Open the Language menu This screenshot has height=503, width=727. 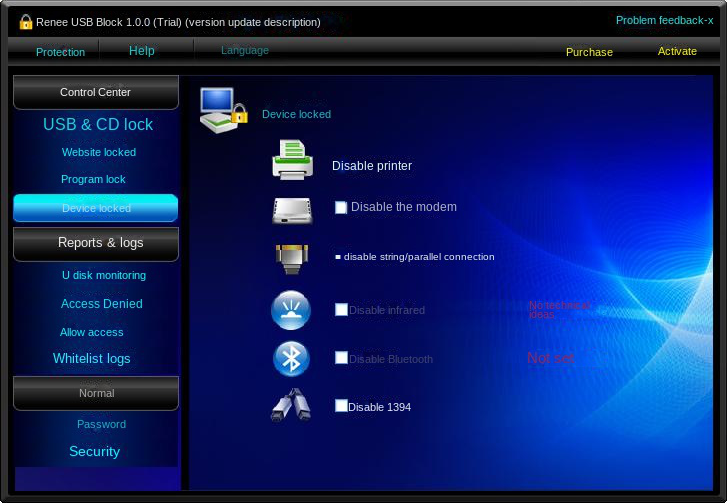[245, 51]
